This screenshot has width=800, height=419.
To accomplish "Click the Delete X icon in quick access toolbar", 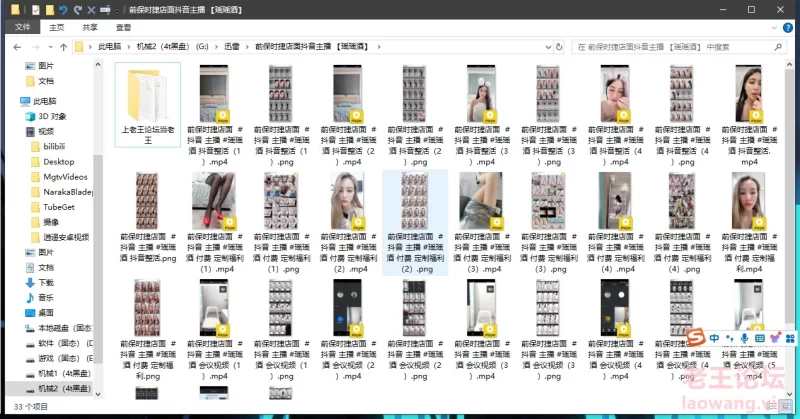I will [x=91, y=10].
